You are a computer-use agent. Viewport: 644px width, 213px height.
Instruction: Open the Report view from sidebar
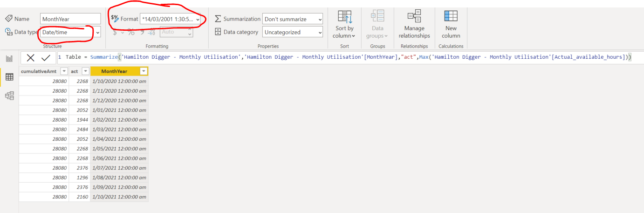[x=9, y=58]
